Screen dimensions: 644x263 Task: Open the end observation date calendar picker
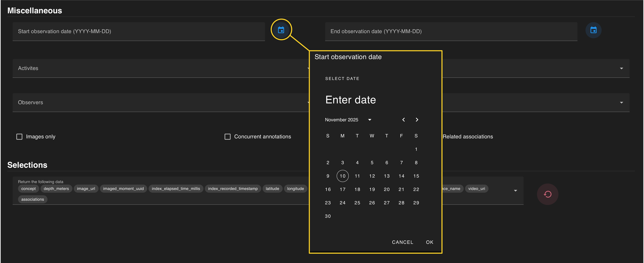(x=593, y=30)
